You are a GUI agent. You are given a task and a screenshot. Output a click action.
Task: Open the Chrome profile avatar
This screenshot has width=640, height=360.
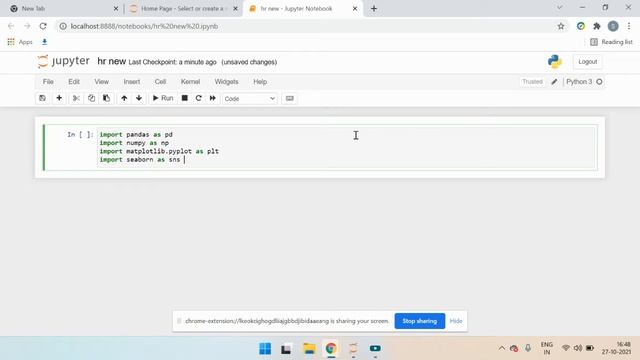tap(613, 26)
